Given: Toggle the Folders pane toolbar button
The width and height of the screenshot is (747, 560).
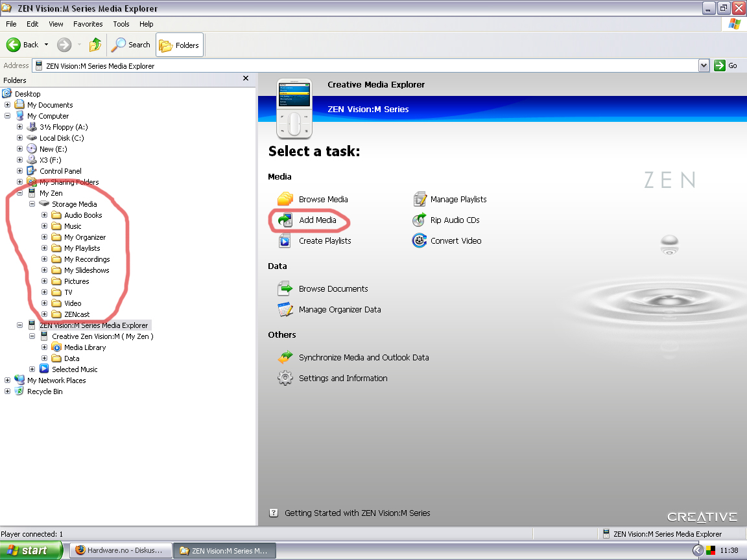Looking at the screenshot, I should [179, 45].
